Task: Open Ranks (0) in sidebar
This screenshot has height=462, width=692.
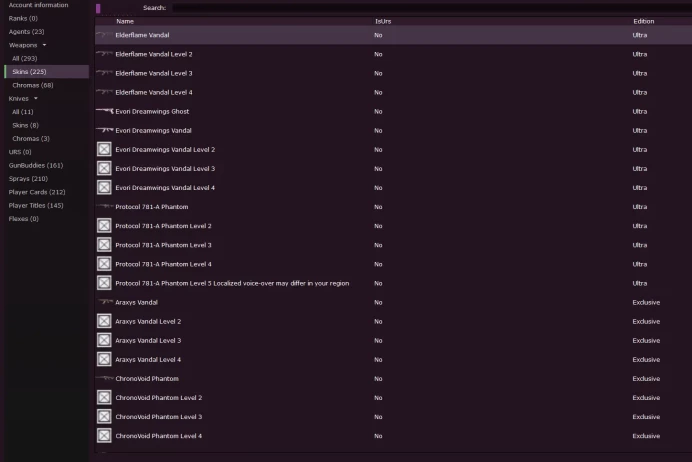Action: 23,18
